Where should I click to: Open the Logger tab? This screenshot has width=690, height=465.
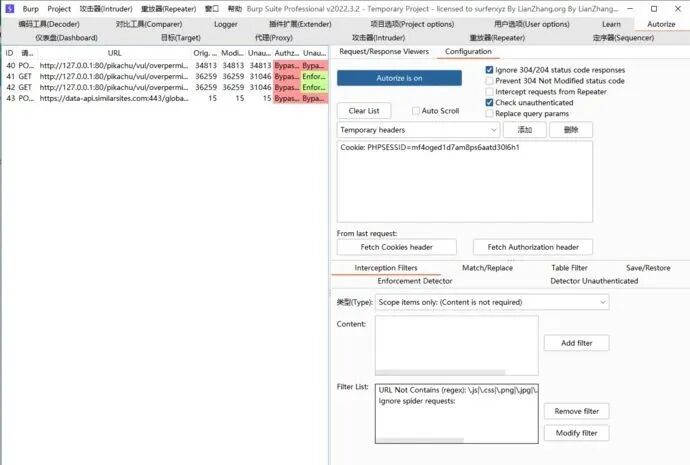[x=226, y=24]
